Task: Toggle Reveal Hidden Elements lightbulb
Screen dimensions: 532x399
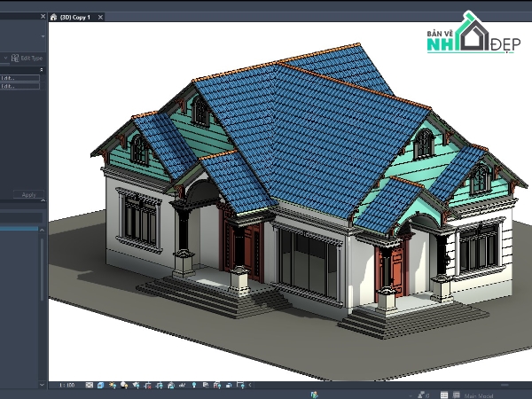Action: (x=194, y=385)
